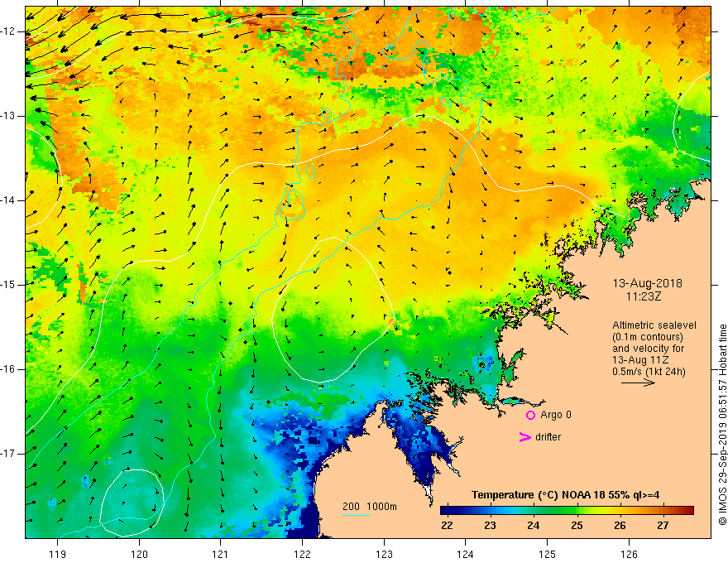Click the 123 longitude axis label
Image resolution: width=728 pixels, height=563 pixels.
[384, 554]
